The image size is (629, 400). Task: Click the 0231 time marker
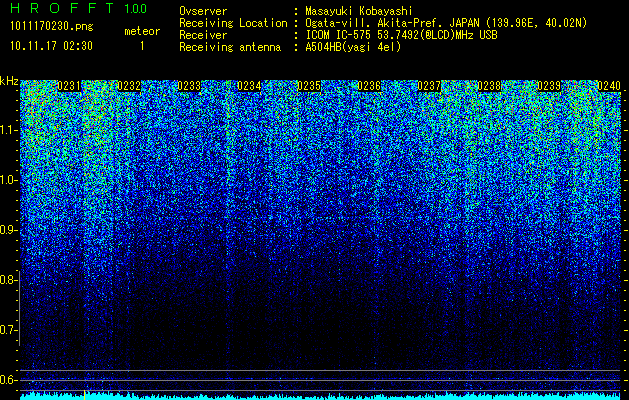click(x=69, y=86)
